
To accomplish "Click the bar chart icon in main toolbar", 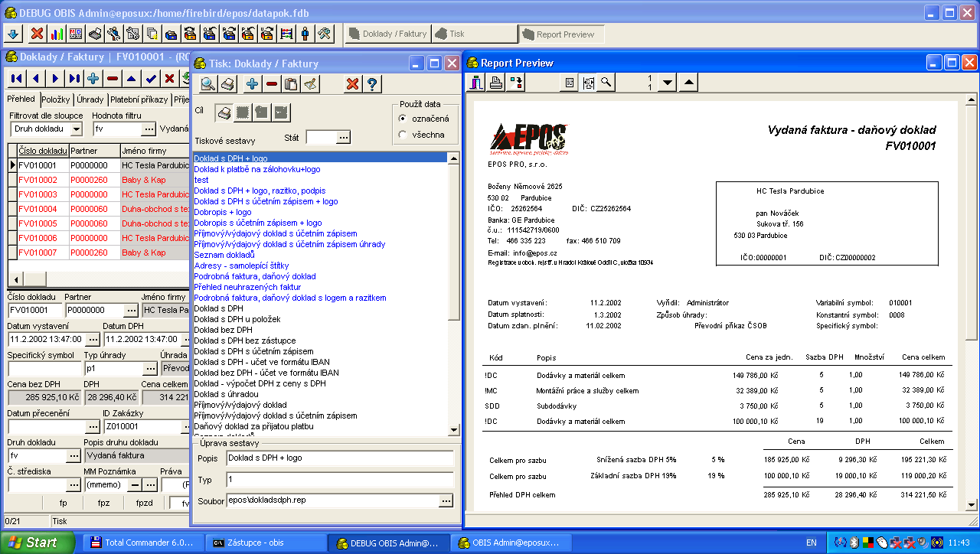I will click(x=57, y=34).
